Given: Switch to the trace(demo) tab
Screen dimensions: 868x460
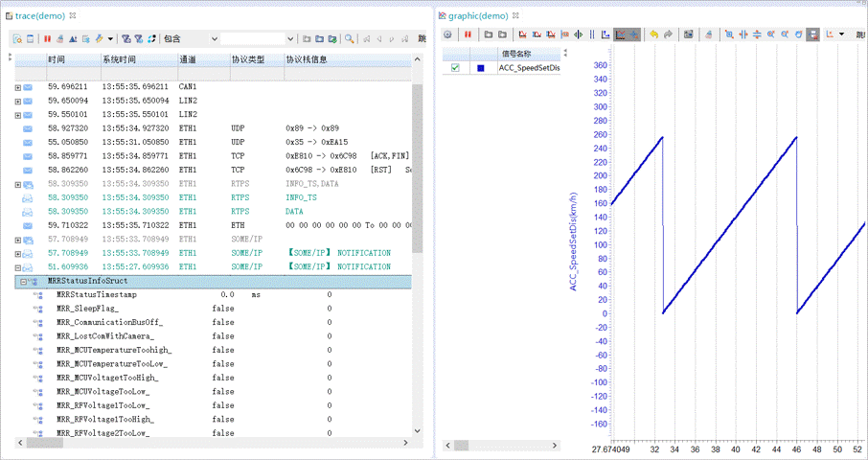Looking at the screenshot, I should click(40, 16).
